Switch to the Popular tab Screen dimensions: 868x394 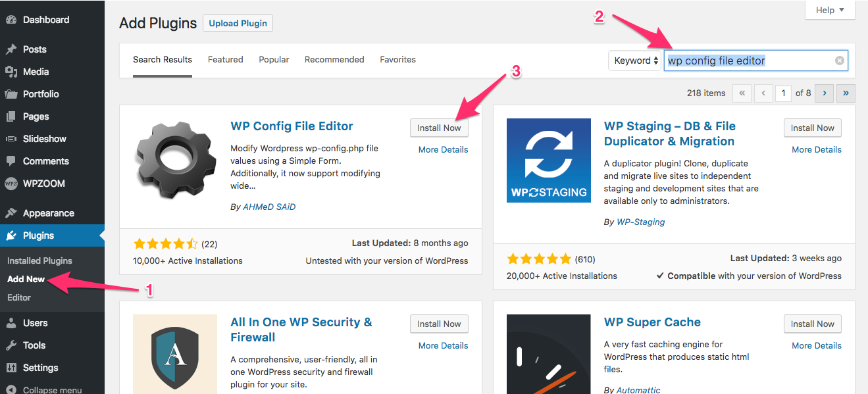274,59
